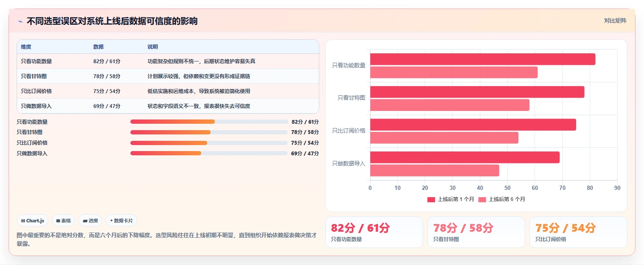
Task: Click the darker month-1 bar for 只做数据导入
Action: click(x=465, y=157)
